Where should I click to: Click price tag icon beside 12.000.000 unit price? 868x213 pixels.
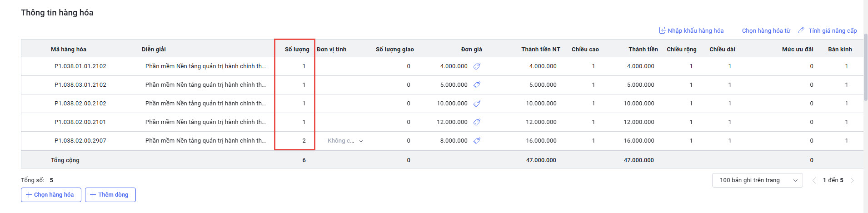pyautogui.click(x=477, y=122)
